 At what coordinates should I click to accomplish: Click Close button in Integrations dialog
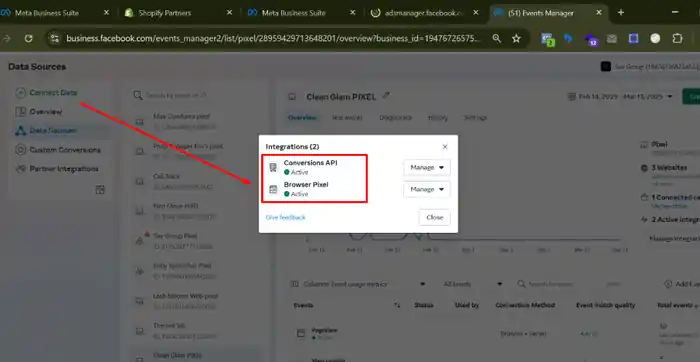(x=434, y=217)
